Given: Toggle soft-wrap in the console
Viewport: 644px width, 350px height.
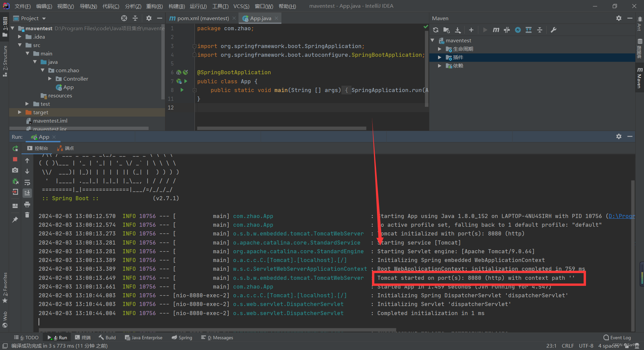Looking at the screenshot, I should pos(27,182).
